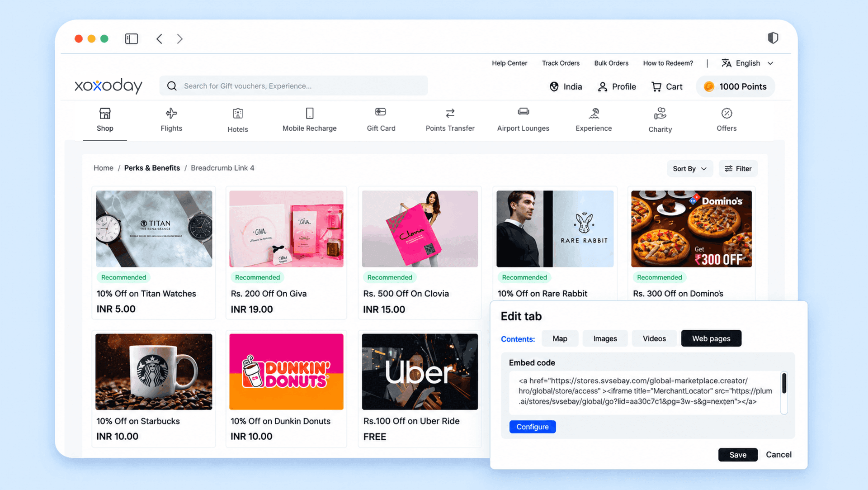Open the Help Center link

click(x=509, y=63)
